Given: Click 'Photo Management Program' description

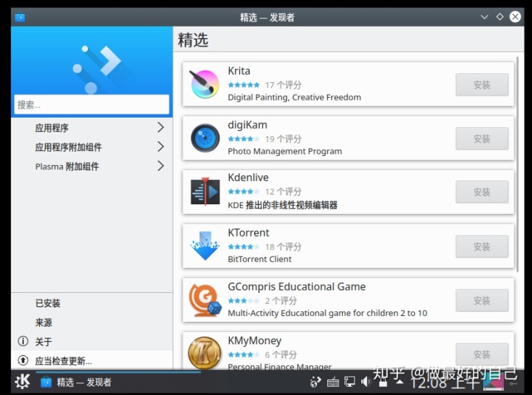Looking at the screenshot, I should point(284,152).
